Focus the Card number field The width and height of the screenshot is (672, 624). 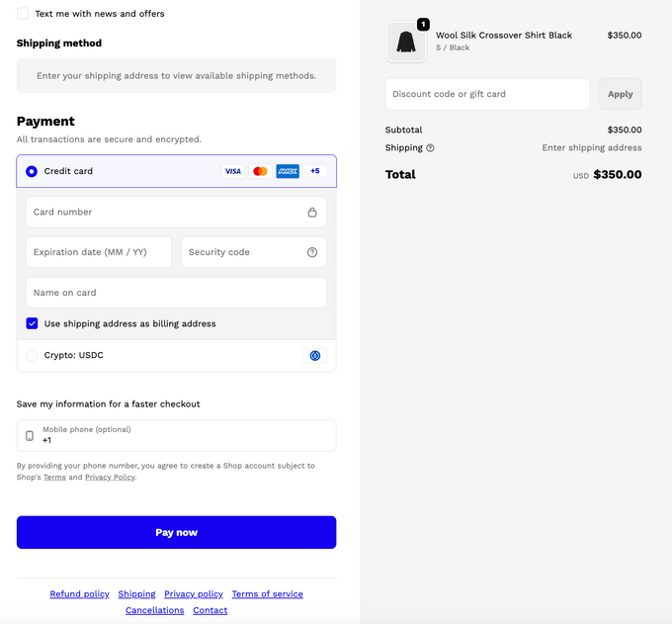tap(176, 212)
